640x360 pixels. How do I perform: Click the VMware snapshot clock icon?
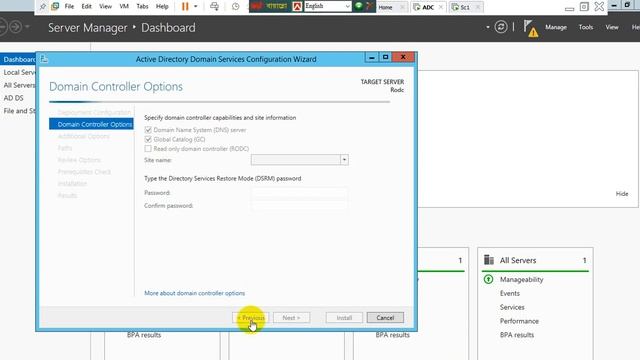[236, 7]
